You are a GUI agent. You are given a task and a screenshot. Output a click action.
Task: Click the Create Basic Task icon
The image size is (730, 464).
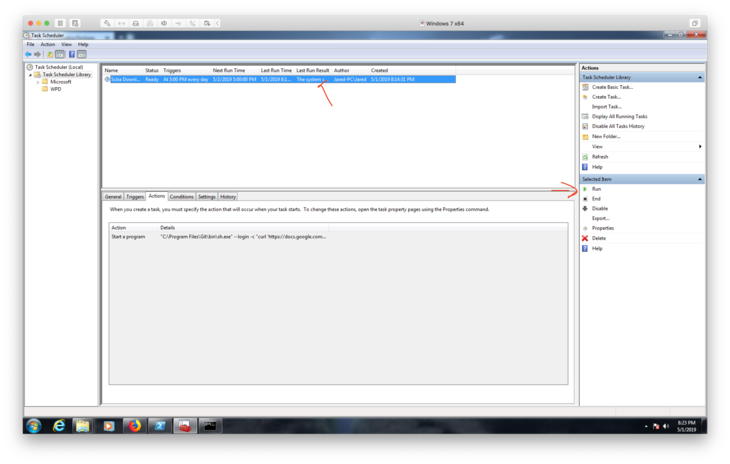point(585,87)
